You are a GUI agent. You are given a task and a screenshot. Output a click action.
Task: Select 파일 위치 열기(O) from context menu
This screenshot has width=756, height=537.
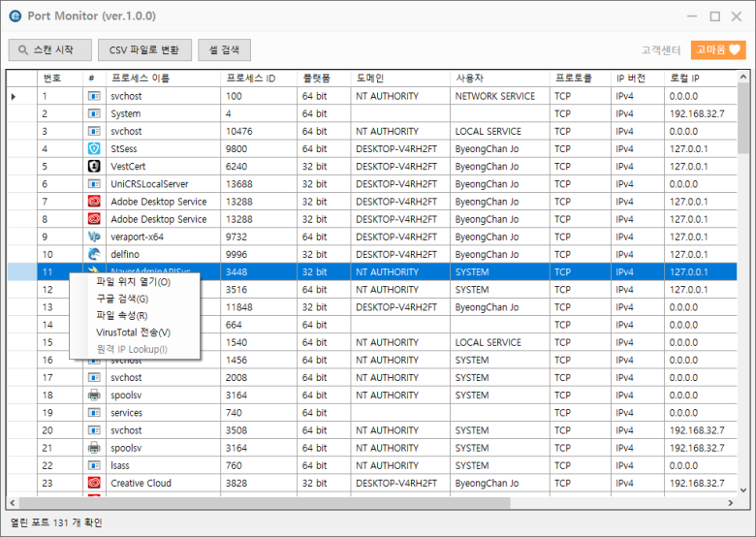click(134, 282)
